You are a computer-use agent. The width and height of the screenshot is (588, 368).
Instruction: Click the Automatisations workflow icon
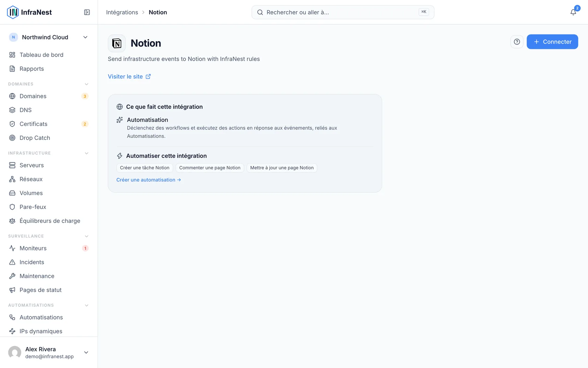point(12,317)
